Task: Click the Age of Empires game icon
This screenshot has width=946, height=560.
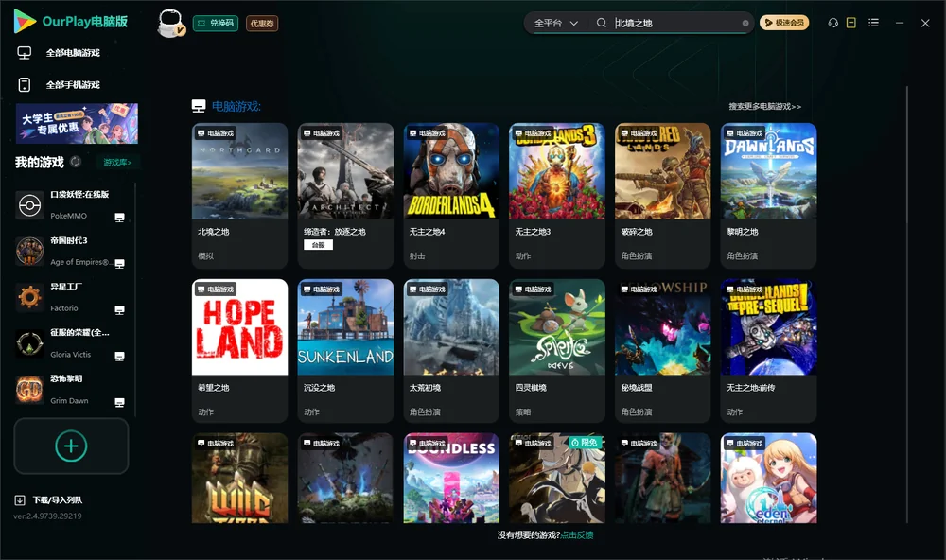Action: pyautogui.click(x=29, y=251)
